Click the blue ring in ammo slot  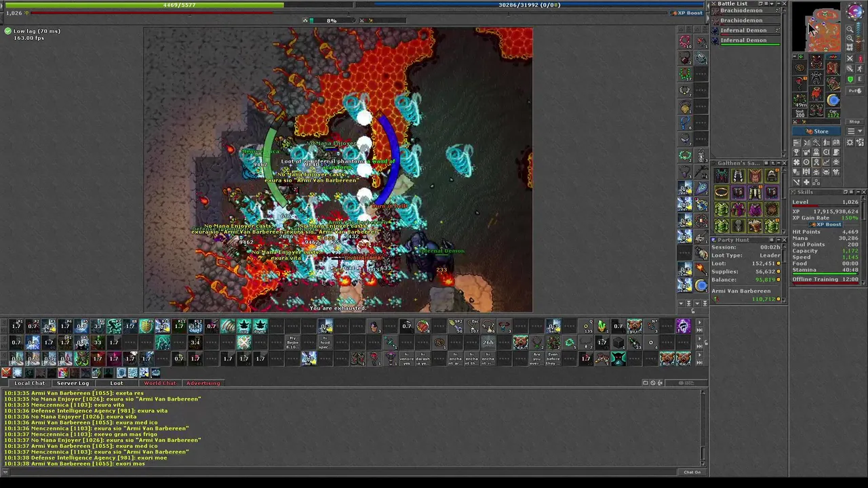(x=833, y=100)
